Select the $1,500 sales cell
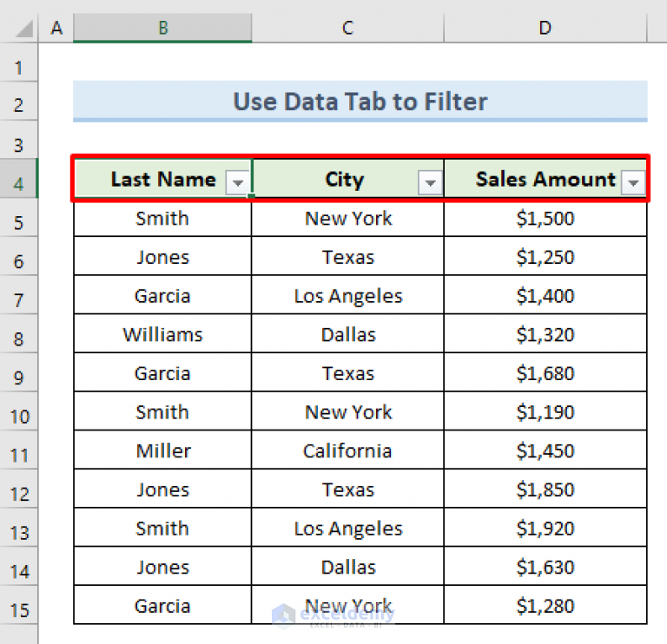 pyautogui.click(x=545, y=218)
